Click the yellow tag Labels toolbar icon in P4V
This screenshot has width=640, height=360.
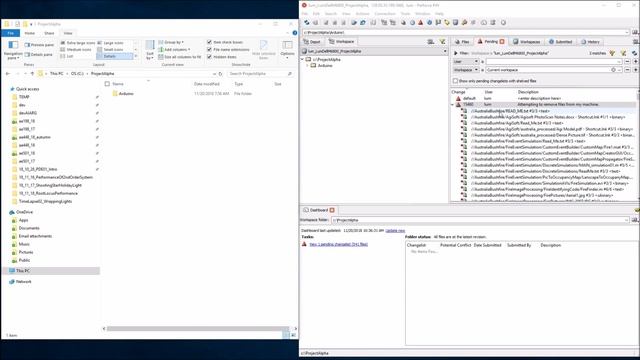pyautogui.click(x=447, y=23)
